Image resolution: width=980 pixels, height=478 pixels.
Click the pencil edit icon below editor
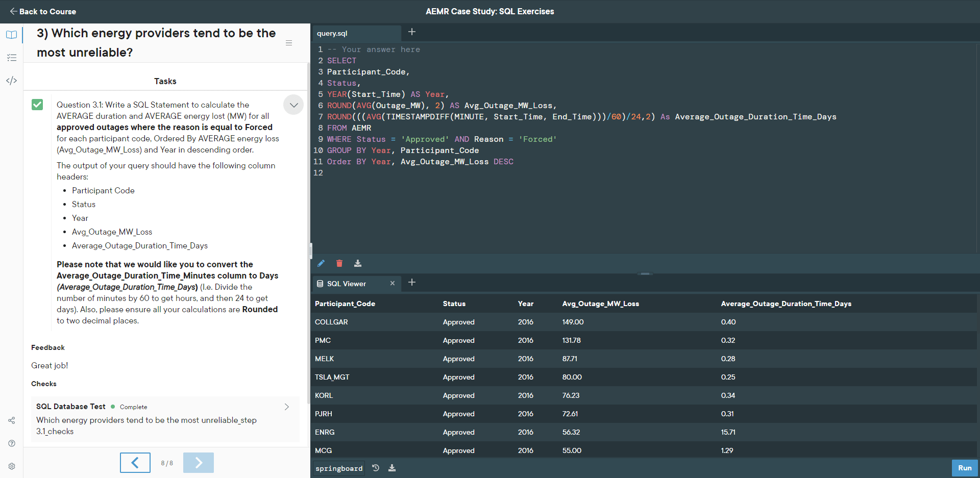coord(321,263)
